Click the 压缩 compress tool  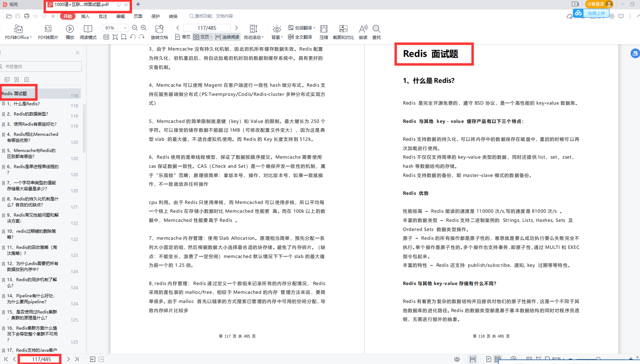click(324, 32)
